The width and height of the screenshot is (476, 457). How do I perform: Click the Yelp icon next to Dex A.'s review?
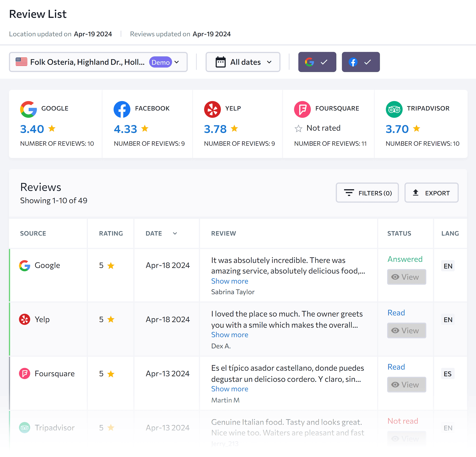tap(24, 319)
